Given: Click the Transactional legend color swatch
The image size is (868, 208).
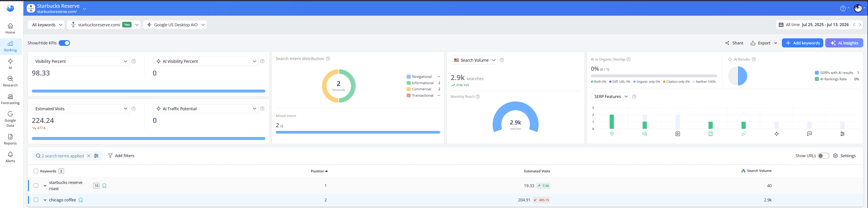Looking at the screenshot, I should pyautogui.click(x=408, y=95).
